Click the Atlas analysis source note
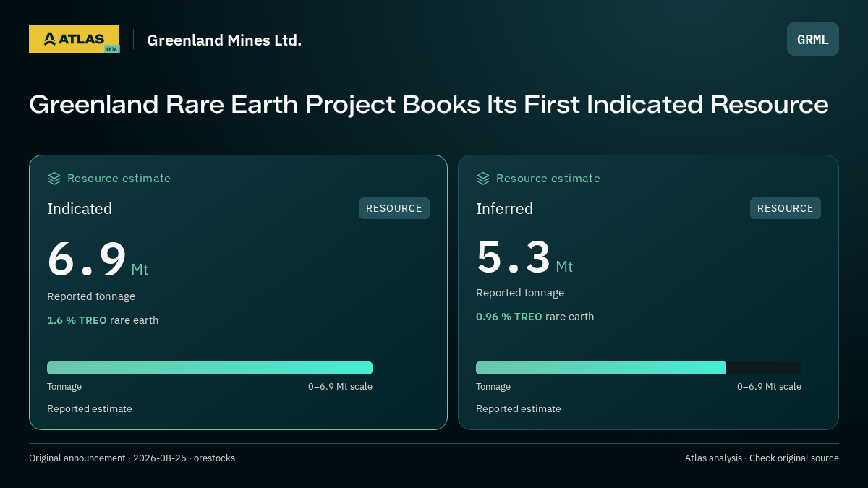Image resolution: width=868 pixels, height=488 pixels. coord(762,458)
